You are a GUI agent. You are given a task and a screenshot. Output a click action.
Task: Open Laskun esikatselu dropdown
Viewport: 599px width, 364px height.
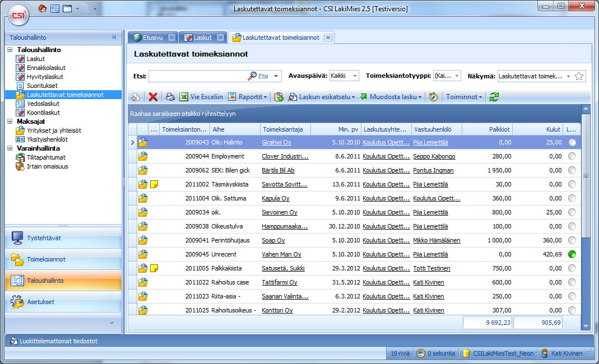[321, 97]
